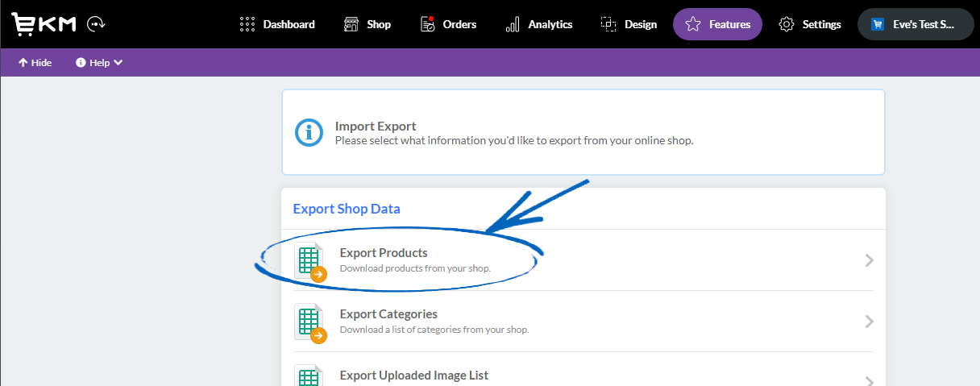This screenshot has height=386, width=980.
Task: Click the blue info circle icon
Action: (309, 132)
